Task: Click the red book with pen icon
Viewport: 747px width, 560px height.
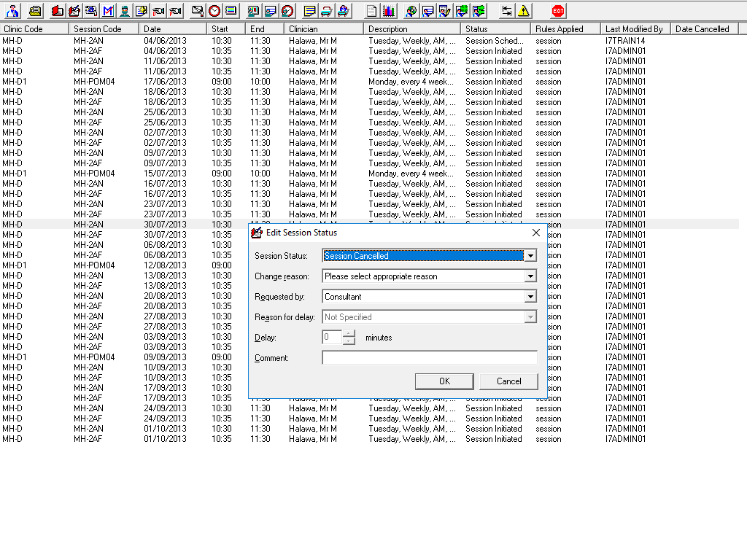Action: point(74,10)
